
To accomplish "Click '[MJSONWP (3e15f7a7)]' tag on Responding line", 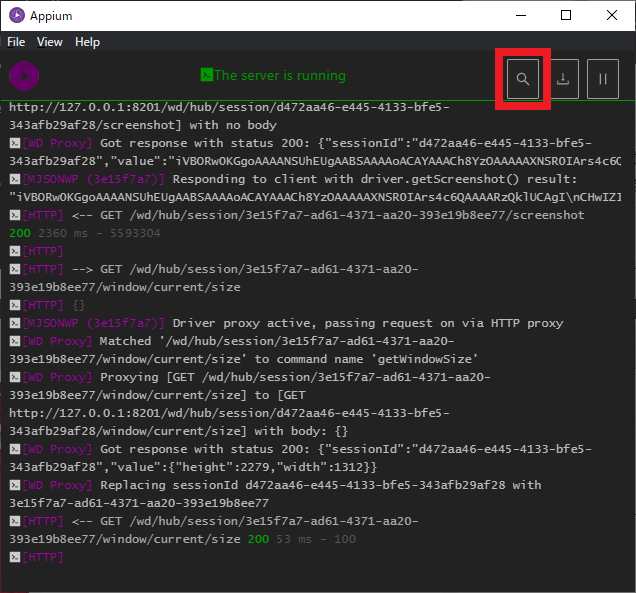I will point(93,179).
